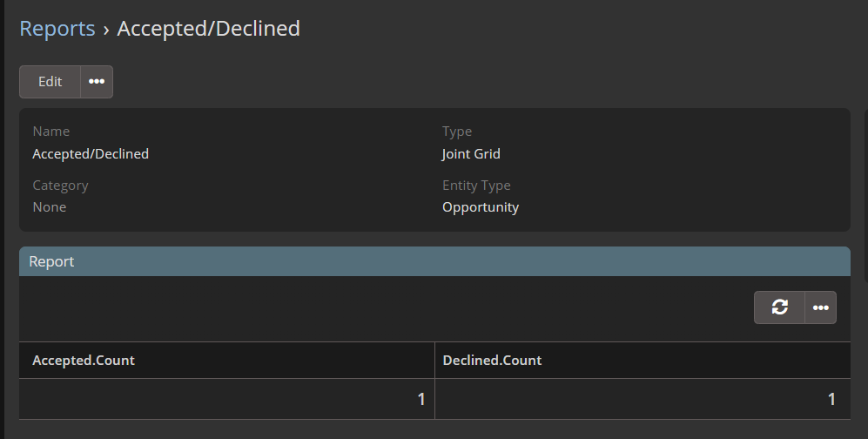868x439 pixels.
Task: Click the None category value
Action: 50,207
